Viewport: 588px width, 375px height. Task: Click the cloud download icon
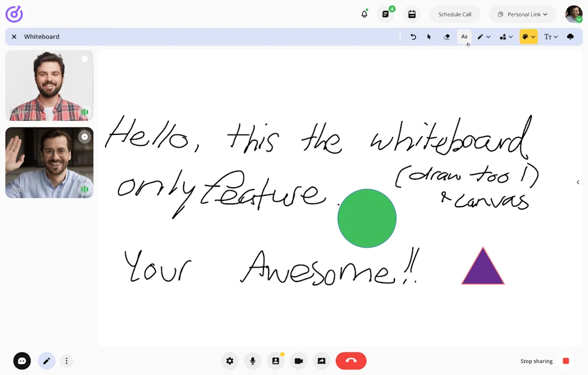(x=570, y=37)
